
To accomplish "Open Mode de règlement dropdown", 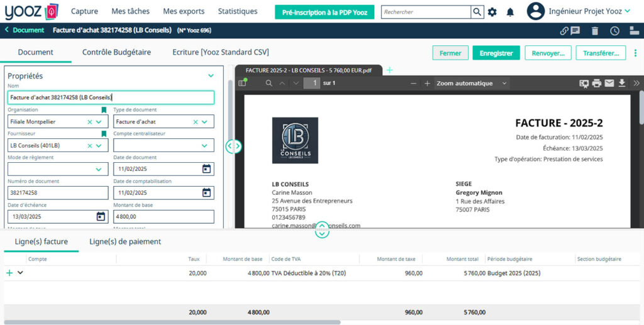I will coord(99,170).
